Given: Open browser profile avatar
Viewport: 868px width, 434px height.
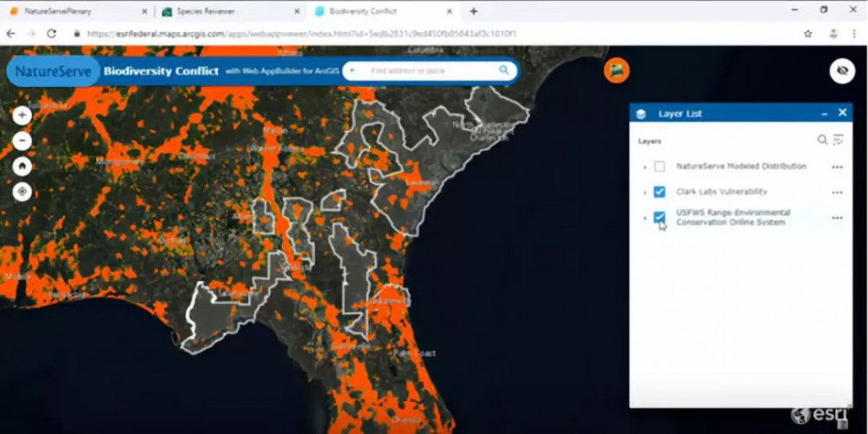Looking at the screenshot, I should tap(833, 34).
